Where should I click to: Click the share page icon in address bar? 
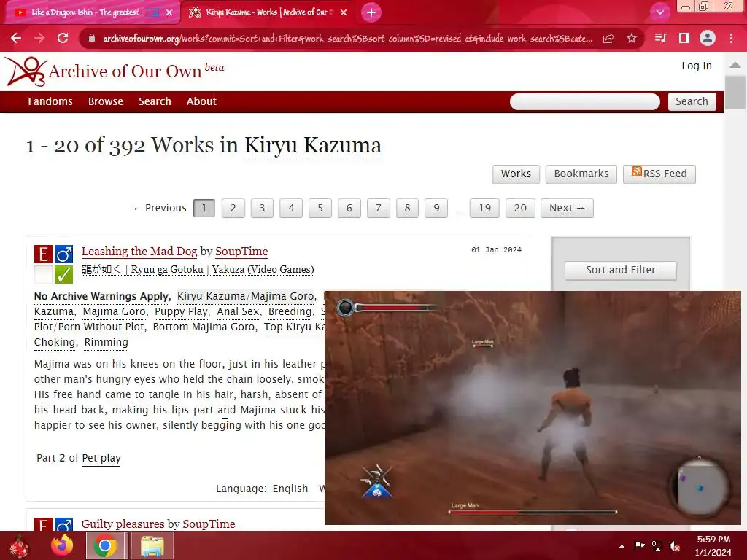pos(608,39)
